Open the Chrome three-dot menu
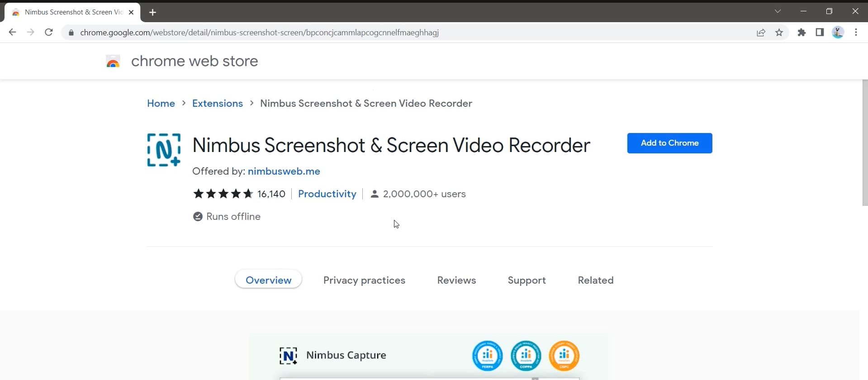 coord(856,33)
